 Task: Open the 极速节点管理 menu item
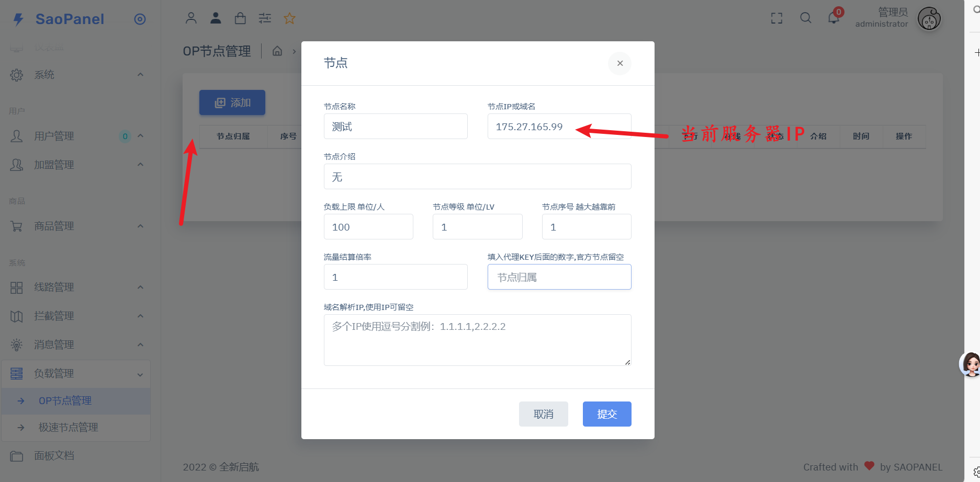pyautogui.click(x=68, y=427)
